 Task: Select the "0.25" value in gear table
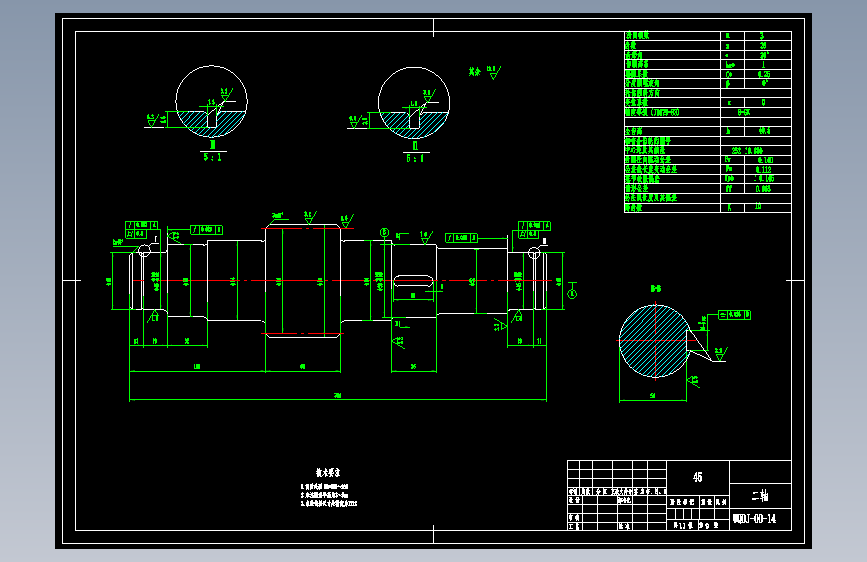point(764,74)
